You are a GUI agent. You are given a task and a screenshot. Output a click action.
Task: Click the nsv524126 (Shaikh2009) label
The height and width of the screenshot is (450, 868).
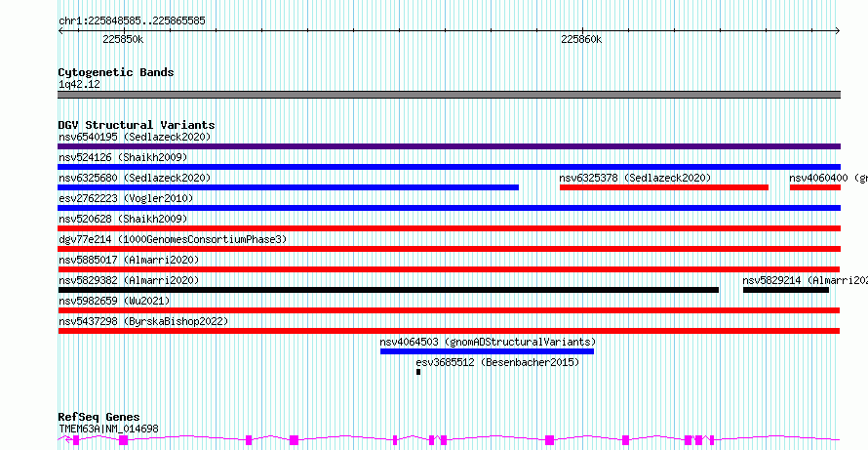[x=123, y=157]
